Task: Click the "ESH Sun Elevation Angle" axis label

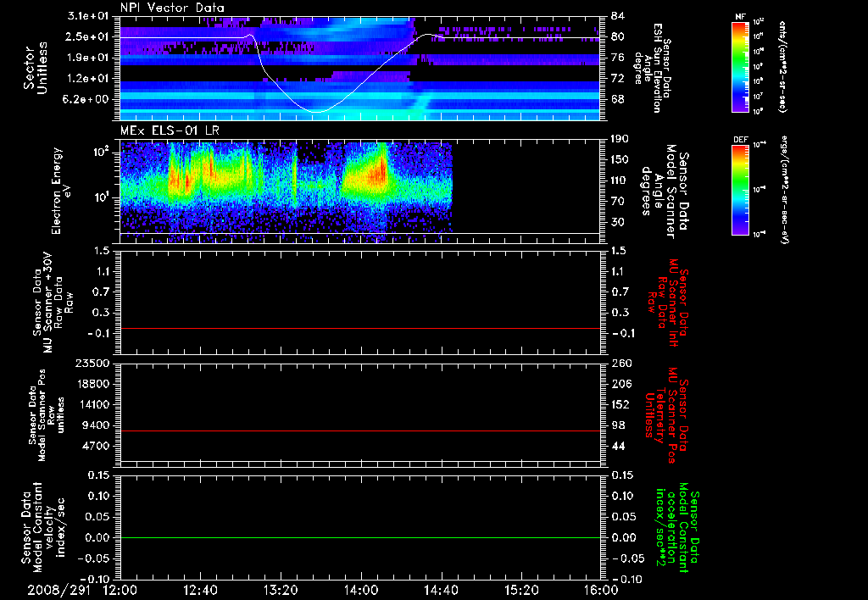Action: 647,68
